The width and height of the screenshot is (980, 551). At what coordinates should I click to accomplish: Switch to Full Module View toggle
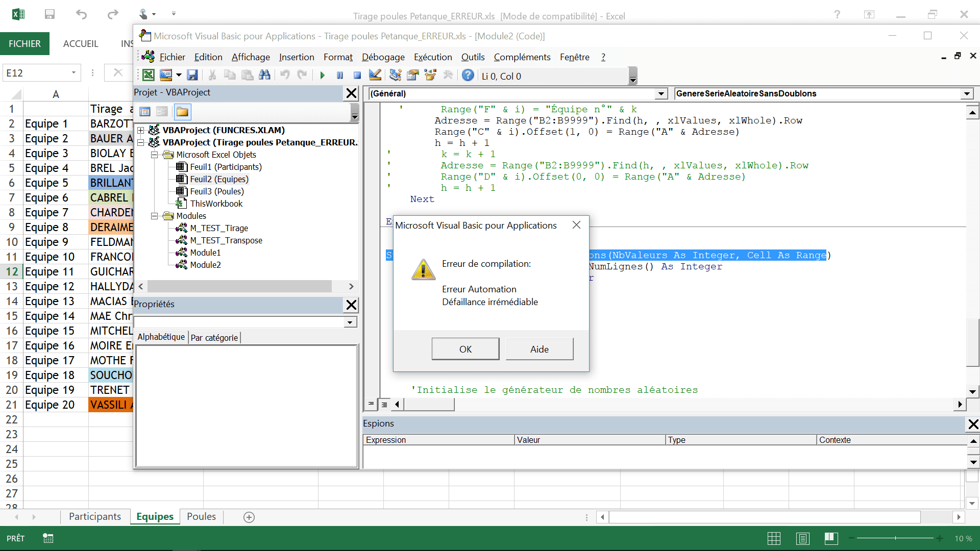[384, 405]
